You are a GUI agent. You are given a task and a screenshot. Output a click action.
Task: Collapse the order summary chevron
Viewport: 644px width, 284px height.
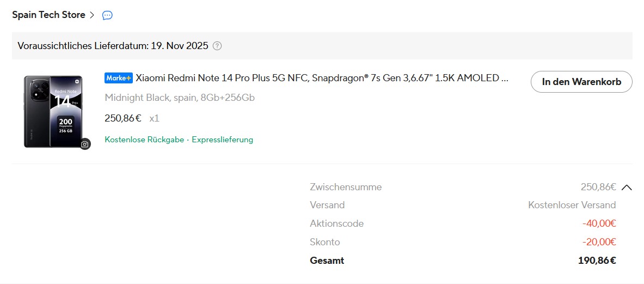tap(627, 188)
